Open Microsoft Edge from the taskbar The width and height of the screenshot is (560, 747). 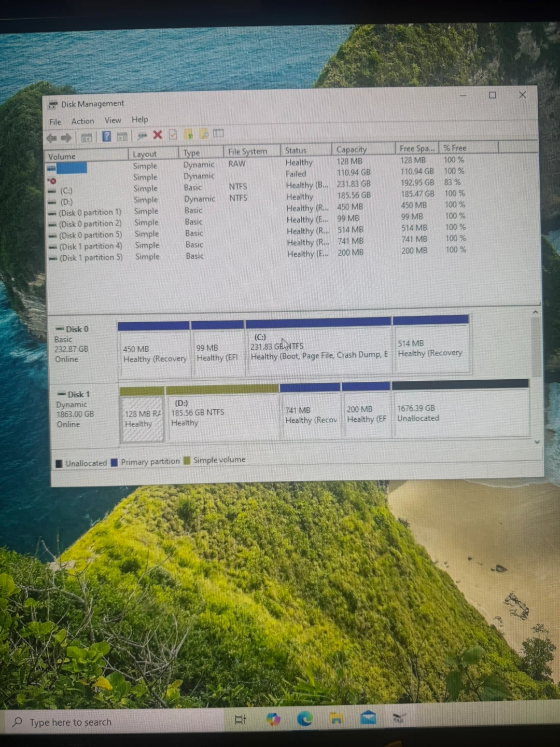304,718
